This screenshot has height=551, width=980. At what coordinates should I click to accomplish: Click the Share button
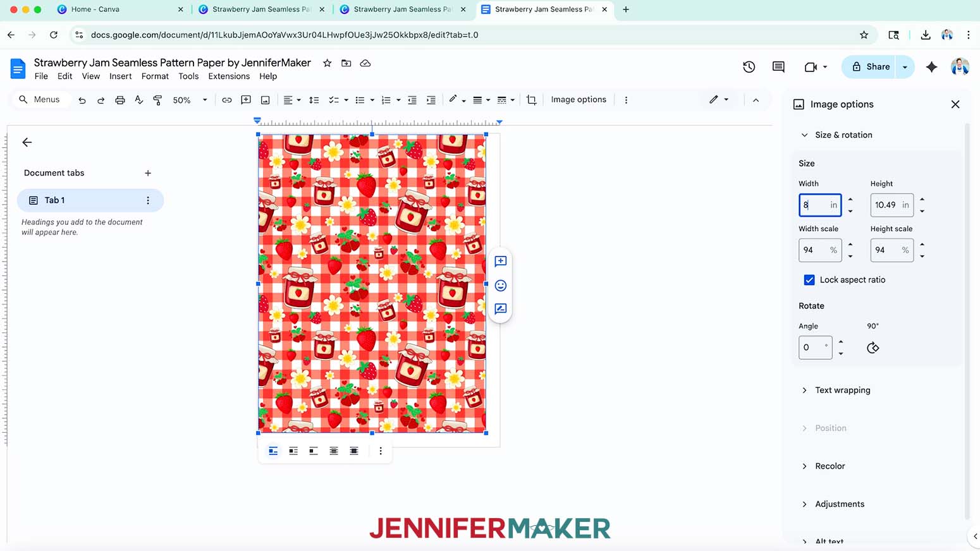869,66
